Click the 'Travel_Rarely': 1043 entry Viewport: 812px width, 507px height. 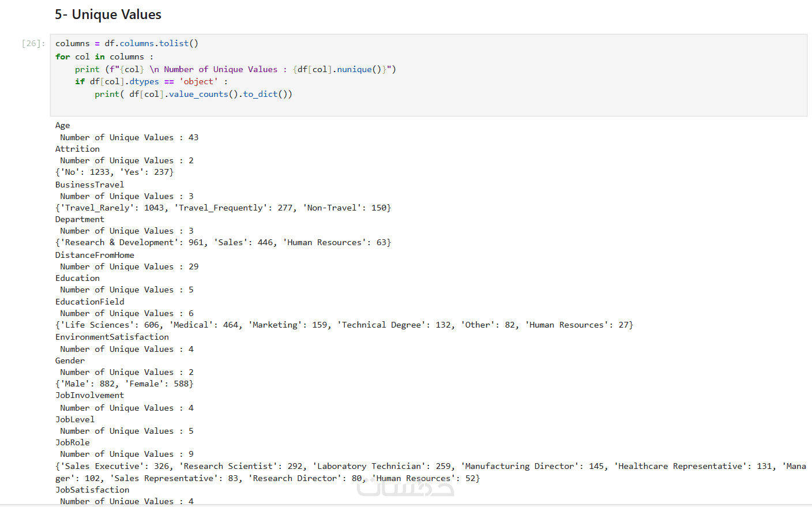tap(112, 208)
